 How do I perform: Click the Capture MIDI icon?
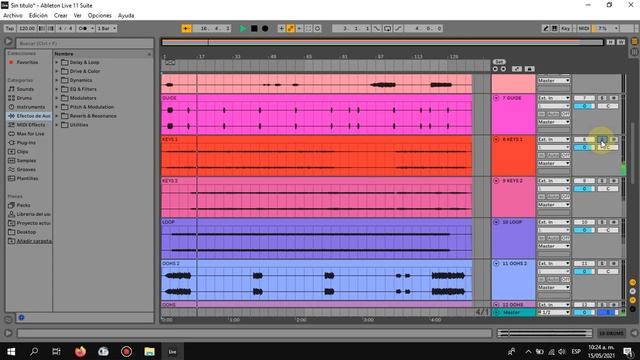309,28
